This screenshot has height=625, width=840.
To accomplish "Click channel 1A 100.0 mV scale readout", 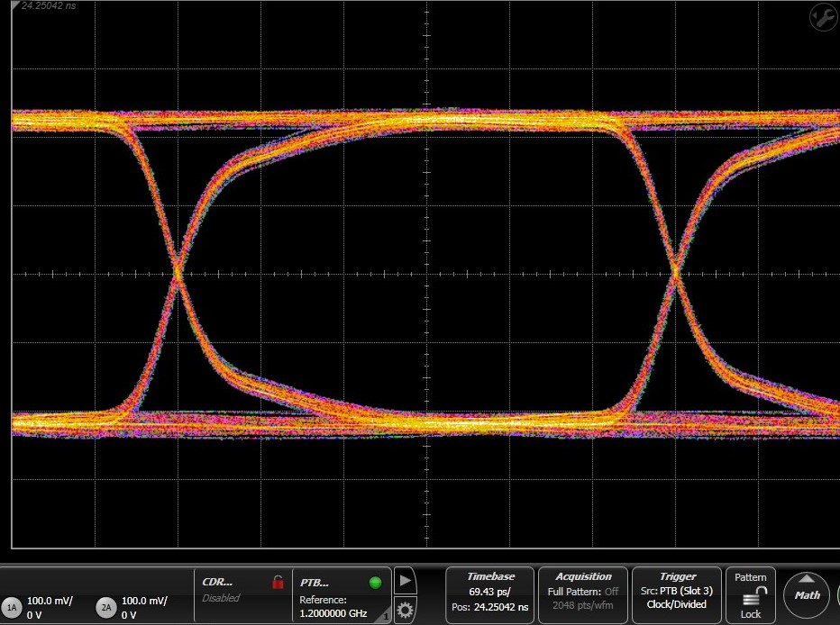I will [50, 601].
